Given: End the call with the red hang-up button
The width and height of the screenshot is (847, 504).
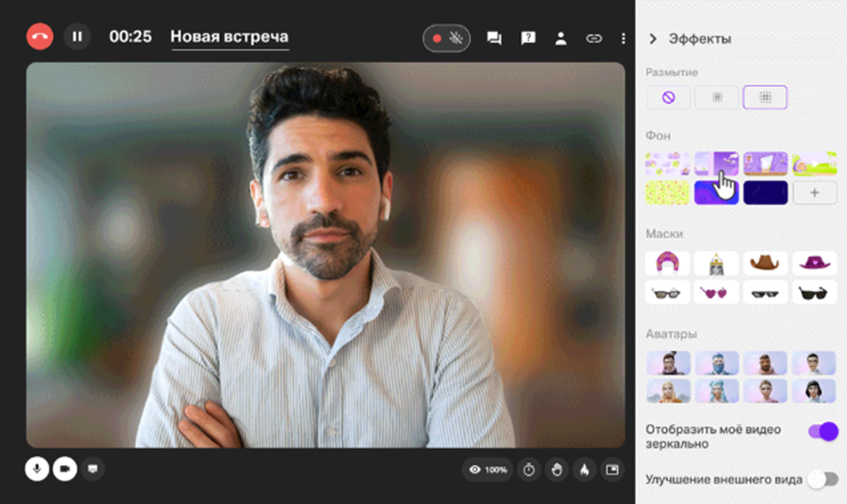Looking at the screenshot, I should point(40,36).
